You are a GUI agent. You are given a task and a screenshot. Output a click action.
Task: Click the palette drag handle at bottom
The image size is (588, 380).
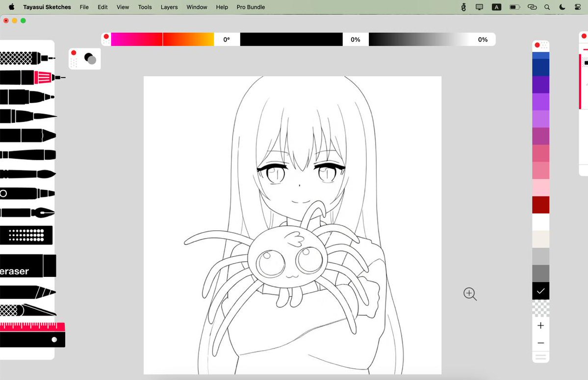[x=540, y=357]
